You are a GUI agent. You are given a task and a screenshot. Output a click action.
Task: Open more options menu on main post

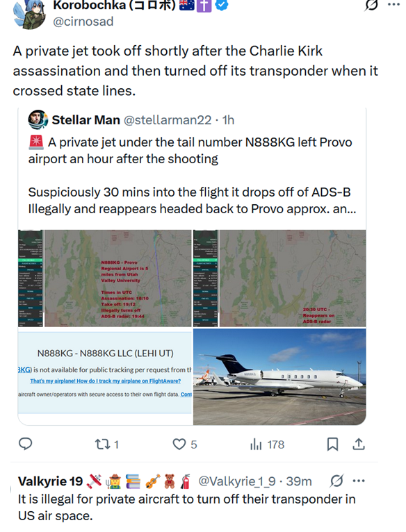coord(393,5)
